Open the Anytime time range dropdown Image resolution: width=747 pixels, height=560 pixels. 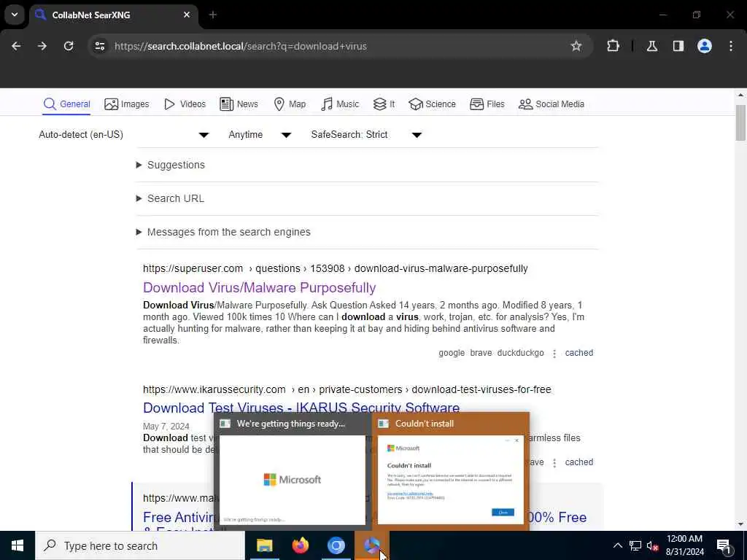260,135
